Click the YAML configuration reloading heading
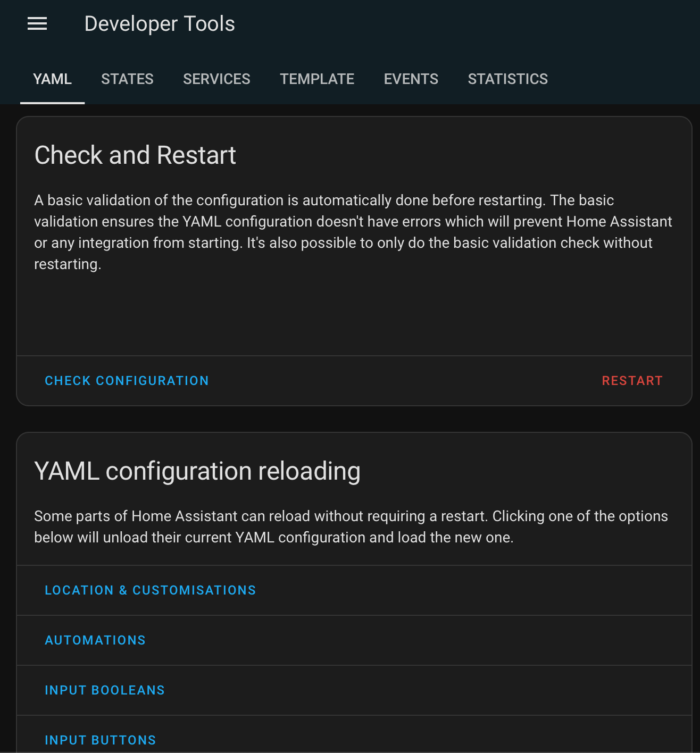700x753 pixels. (197, 471)
